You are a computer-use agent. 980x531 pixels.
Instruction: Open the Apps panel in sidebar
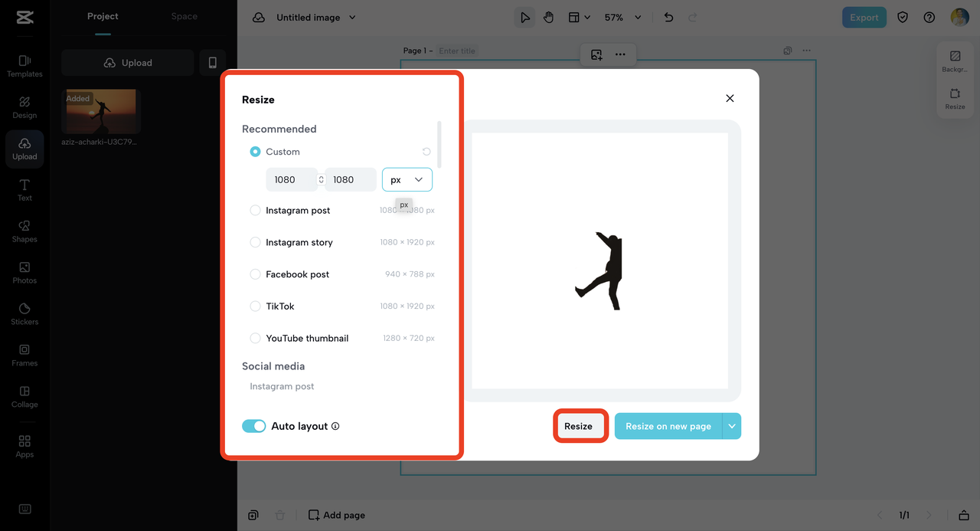click(24, 446)
